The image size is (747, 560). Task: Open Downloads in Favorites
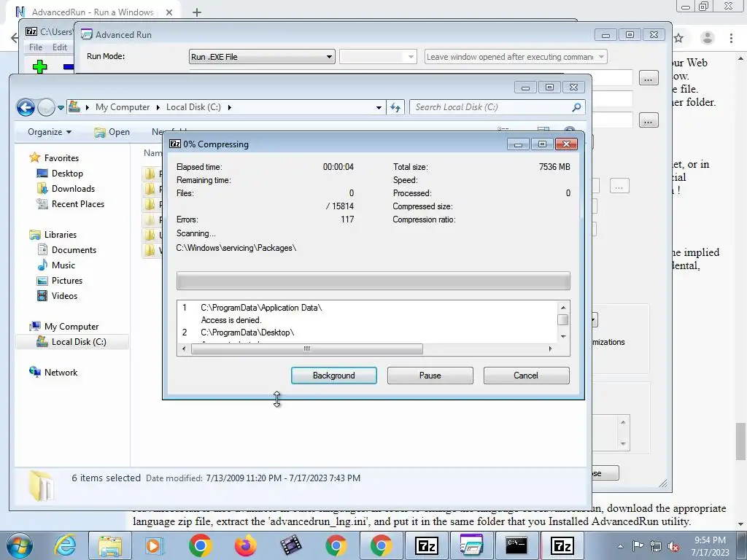tap(73, 189)
